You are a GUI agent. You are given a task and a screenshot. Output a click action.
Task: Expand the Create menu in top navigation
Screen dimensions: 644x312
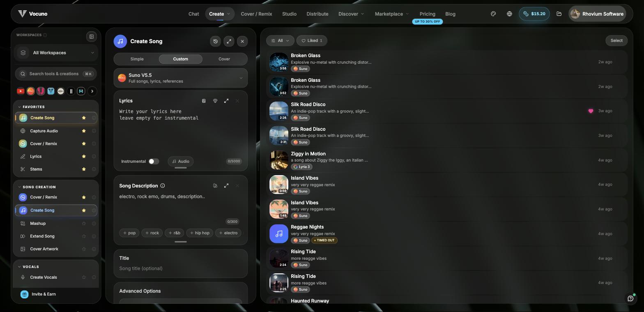click(x=220, y=14)
